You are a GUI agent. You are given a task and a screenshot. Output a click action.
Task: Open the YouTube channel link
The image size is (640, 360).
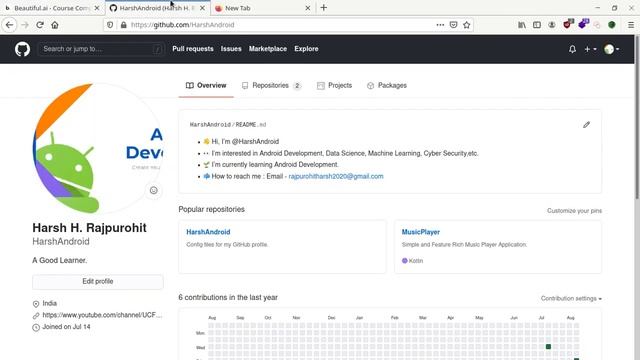point(102,315)
